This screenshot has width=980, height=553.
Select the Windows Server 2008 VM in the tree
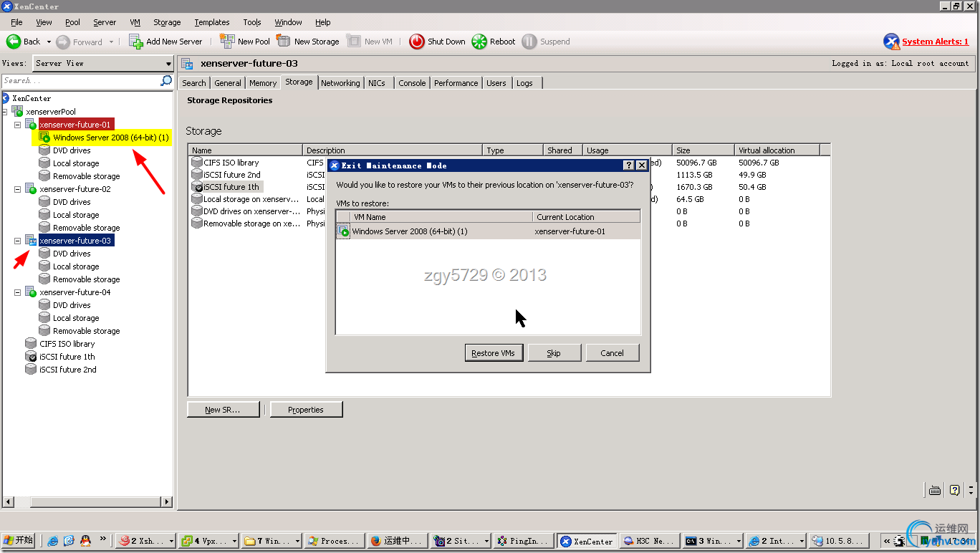coord(111,138)
